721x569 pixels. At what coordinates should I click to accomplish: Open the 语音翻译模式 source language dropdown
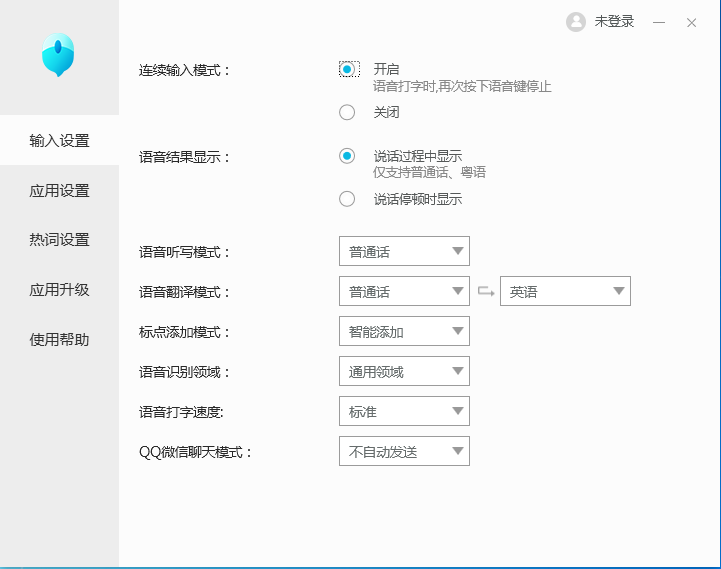[404, 291]
